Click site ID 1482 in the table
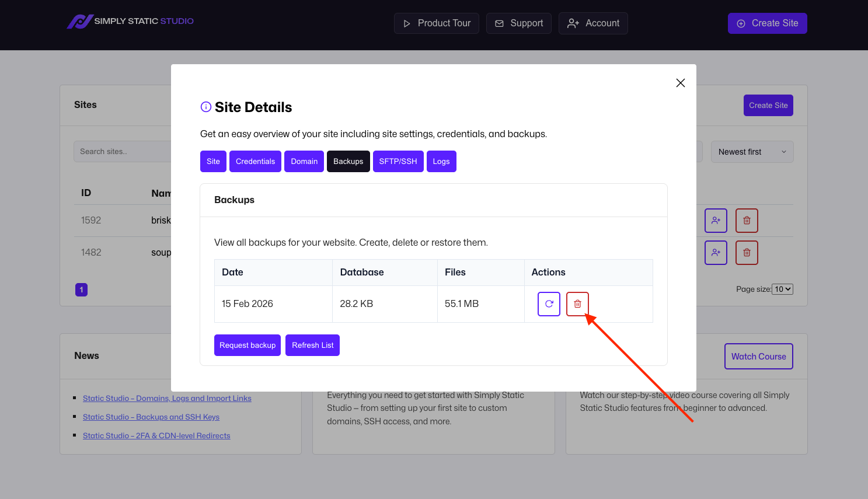The height and width of the screenshot is (499, 868). coord(91,253)
